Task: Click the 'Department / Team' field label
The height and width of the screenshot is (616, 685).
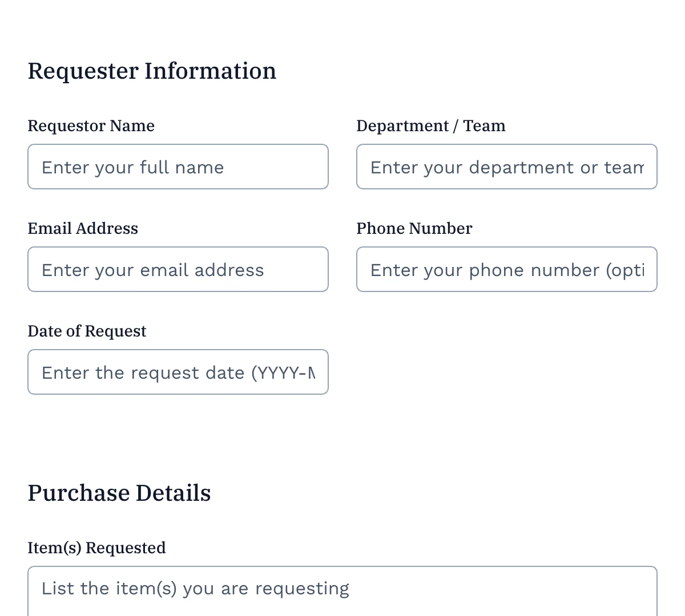Action: [430, 125]
